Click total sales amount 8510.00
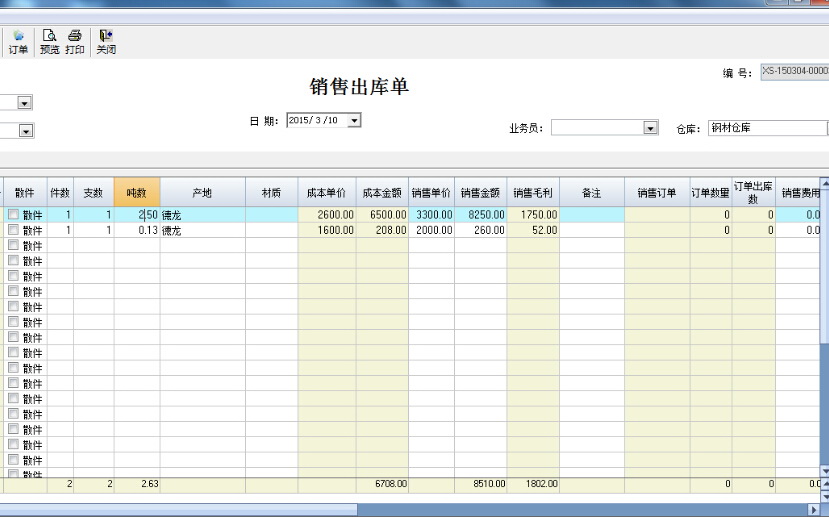Viewport: 829px width, 517px height. (x=481, y=484)
